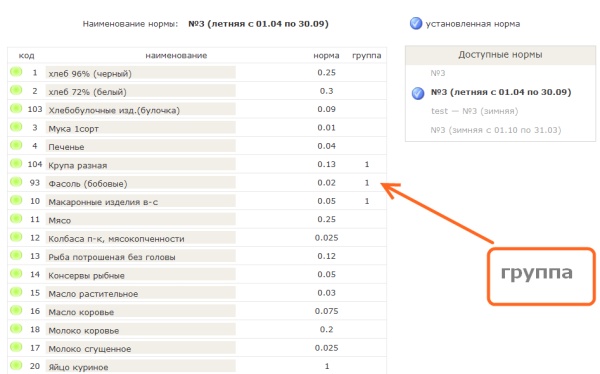Click blue checkmark icon beside установленная норма
This screenshot has height=374, width=600.
(416, 24)
